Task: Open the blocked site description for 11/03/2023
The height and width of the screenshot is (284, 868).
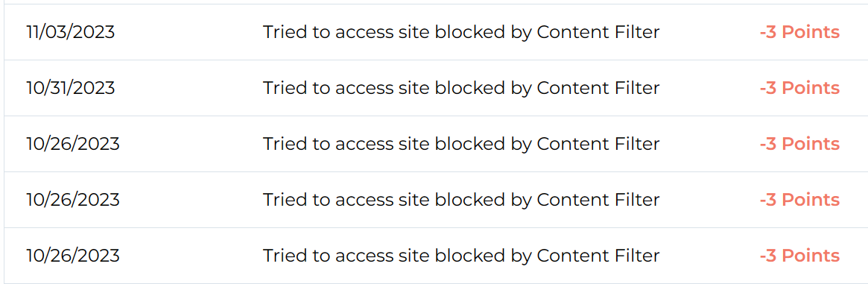Action: point(461,33)
